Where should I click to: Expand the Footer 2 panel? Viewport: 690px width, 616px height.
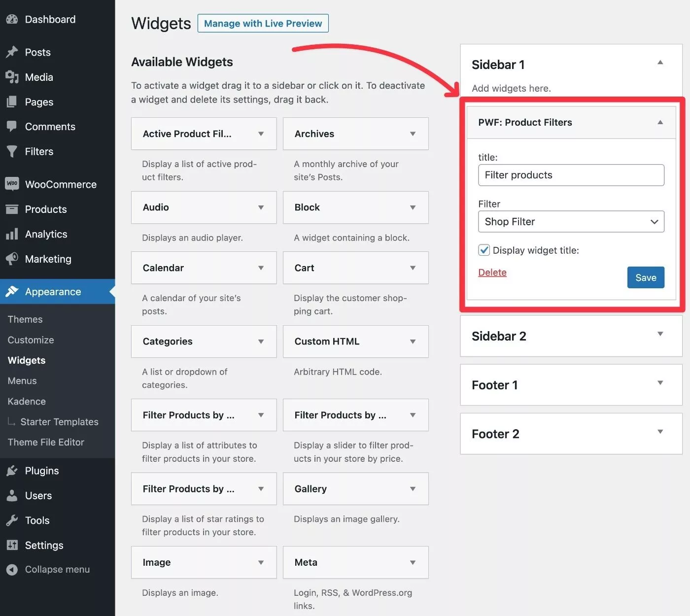point(660,432)
